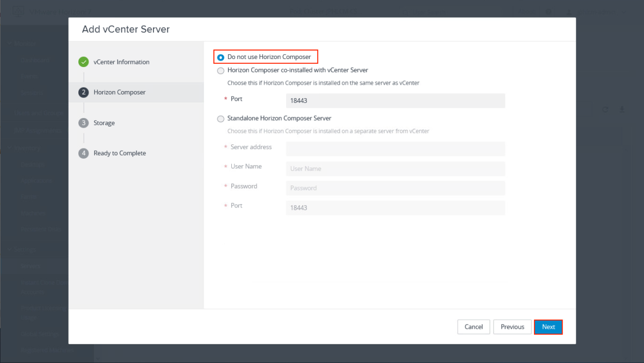Screen dimensions: 644x363
Task: Open Servers in the background sidebar
Action: (31, 266)
